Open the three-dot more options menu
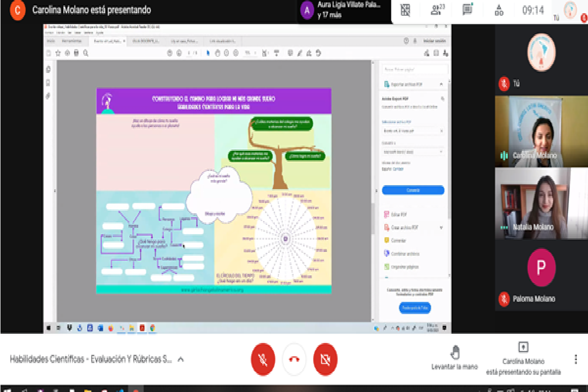 576,359
